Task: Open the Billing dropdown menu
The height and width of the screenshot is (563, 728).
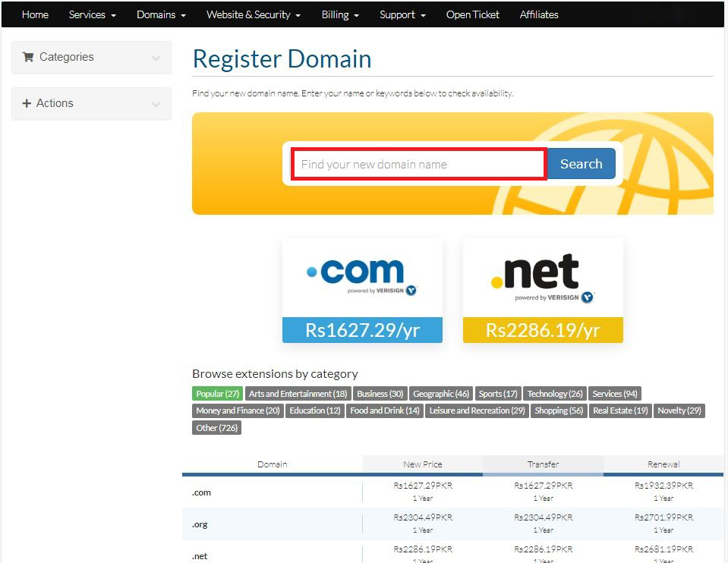Action: pyautogui.click(x=340, y=14)
